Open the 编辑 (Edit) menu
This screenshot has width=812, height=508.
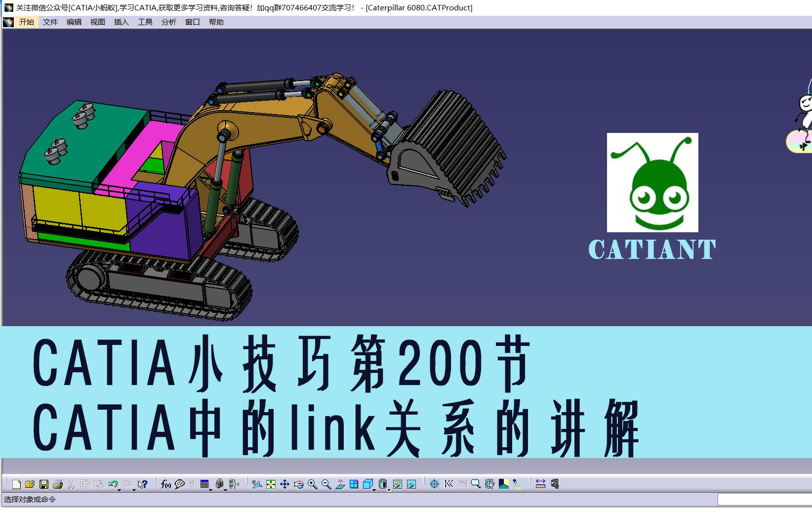click(74, 22)
